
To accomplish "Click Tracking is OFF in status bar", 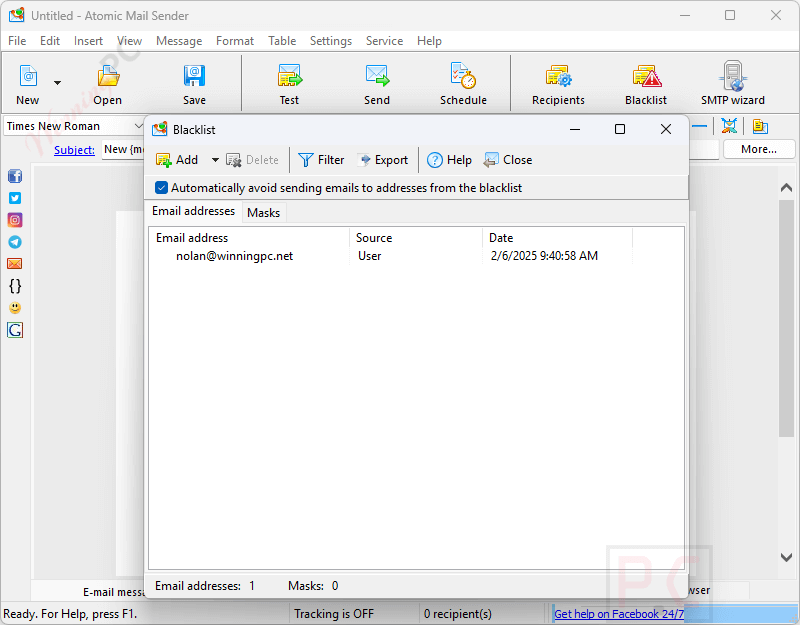I will click(334, 614).
